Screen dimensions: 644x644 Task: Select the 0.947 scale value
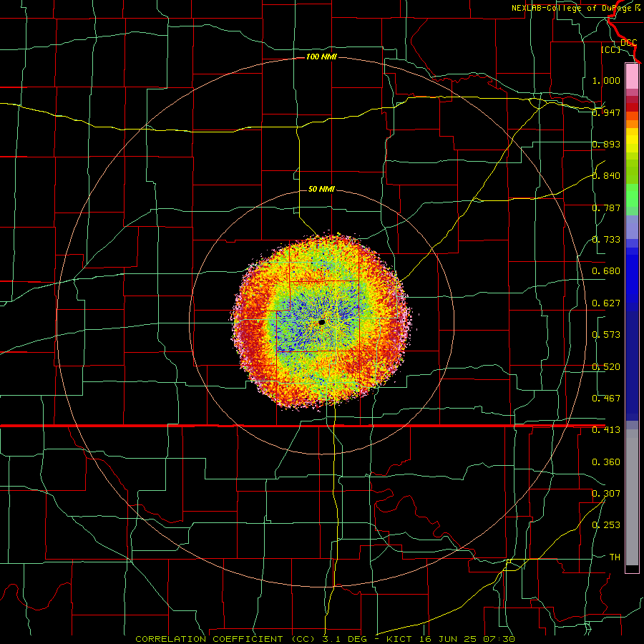coord(606,112)
